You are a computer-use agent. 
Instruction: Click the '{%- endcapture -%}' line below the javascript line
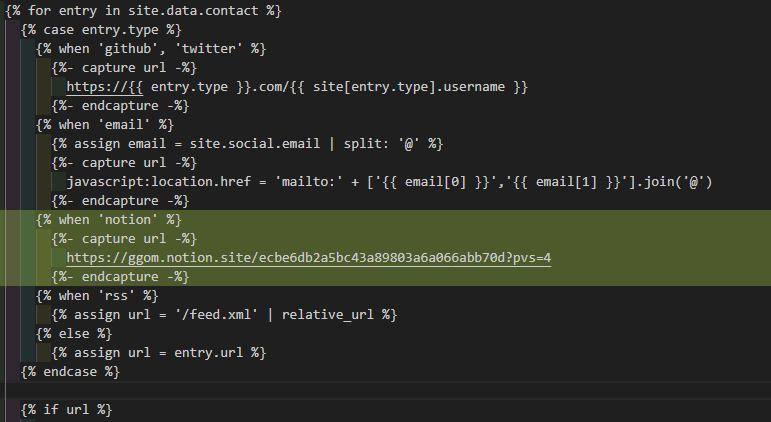[120, 201]
